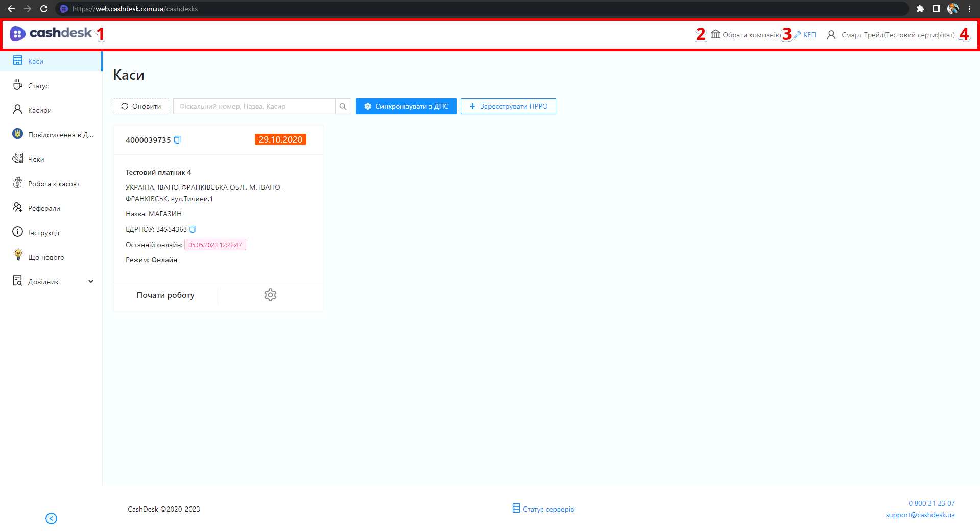Open the Чеки sidebar section

(36, 159)
